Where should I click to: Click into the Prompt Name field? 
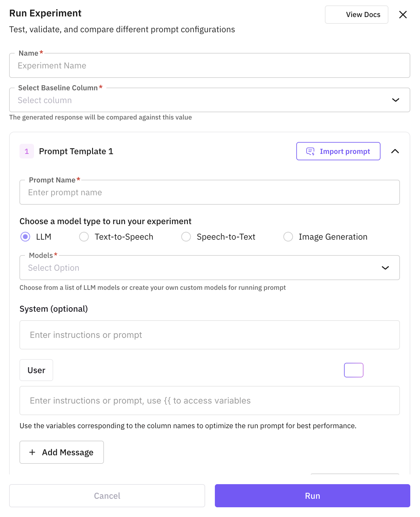tap(209, 193)
